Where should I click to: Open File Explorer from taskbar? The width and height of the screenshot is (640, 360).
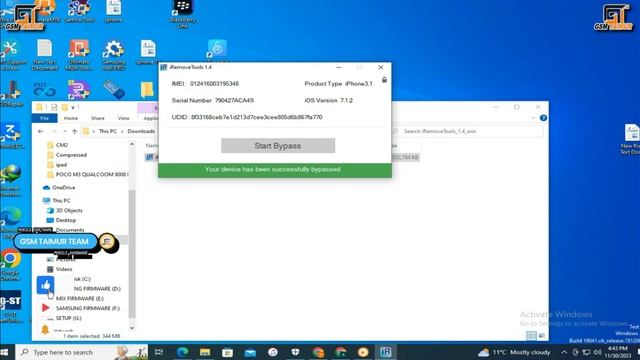click(205, 352)
